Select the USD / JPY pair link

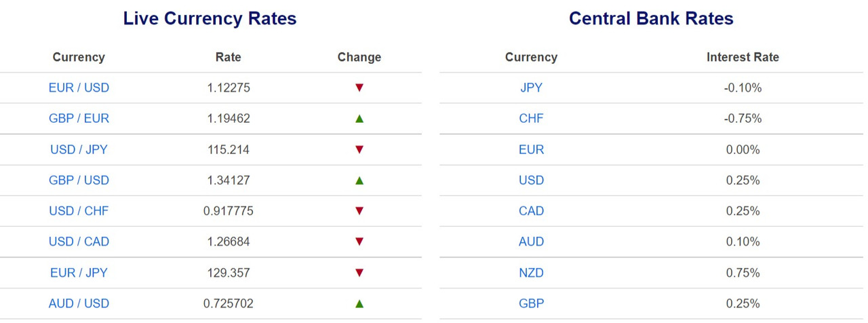click(79, 149)
